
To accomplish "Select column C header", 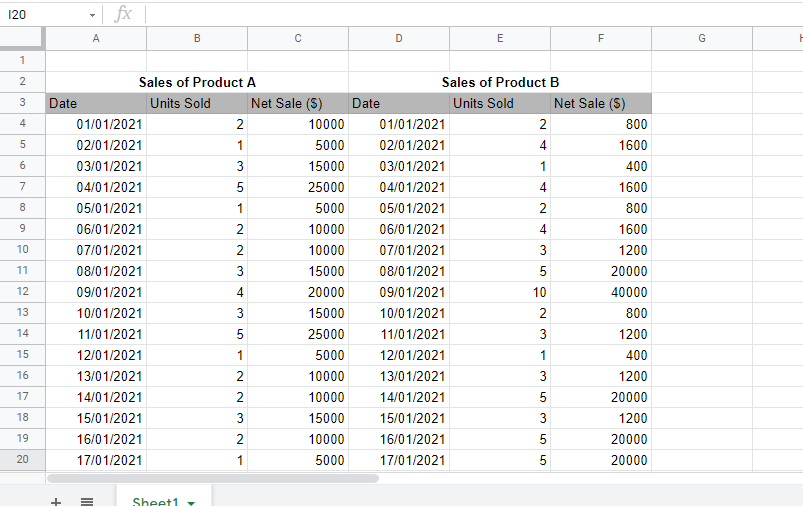I will (x=298, y=38).
